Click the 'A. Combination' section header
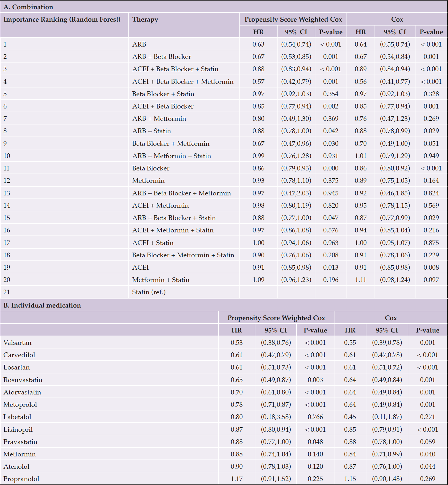The height and width of the screenshot is (485, 448). click(x=28, y=7)
